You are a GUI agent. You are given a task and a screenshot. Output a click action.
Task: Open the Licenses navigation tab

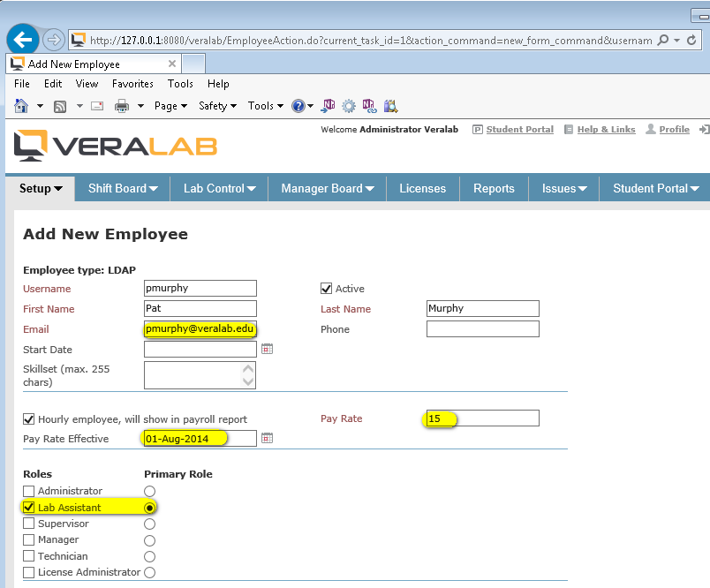tap(423, 188)
